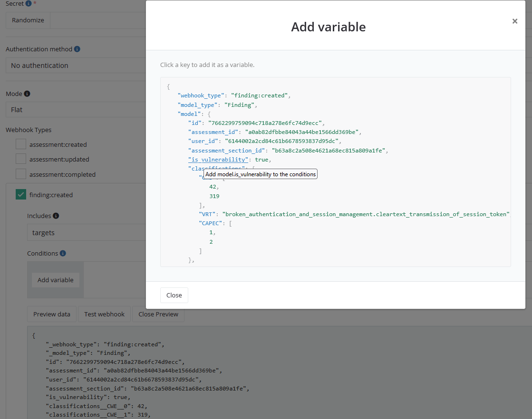The width and height of the screenshot is (532, 419).
Task: Click CWE value 42 in dialog JSON
Action: click(x=213, y=187)
